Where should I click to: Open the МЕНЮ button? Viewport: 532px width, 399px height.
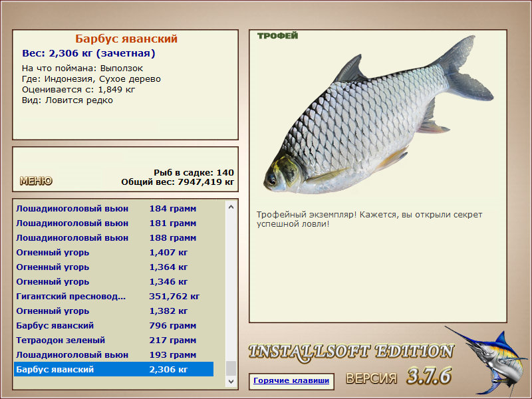tap(36, 181)
